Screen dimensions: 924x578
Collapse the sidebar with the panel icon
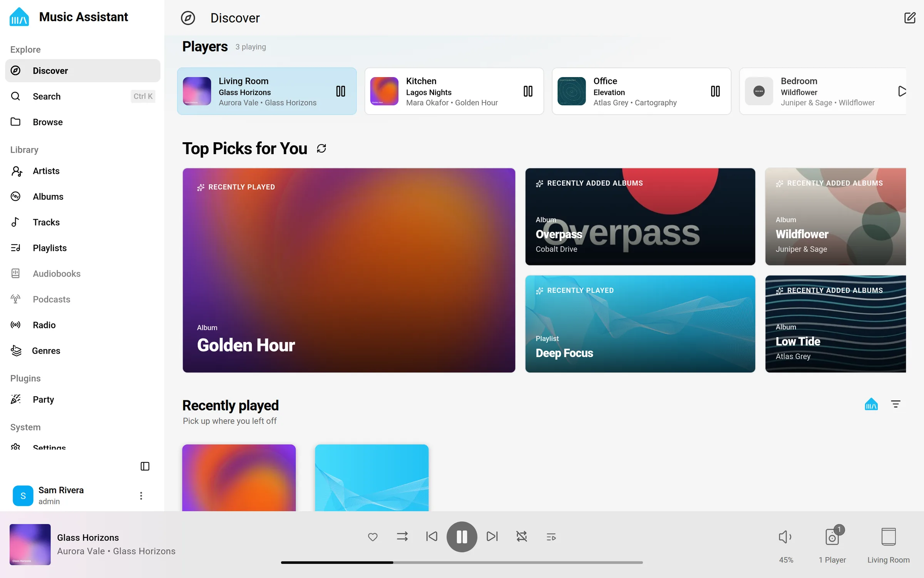[x=145, y=466]
